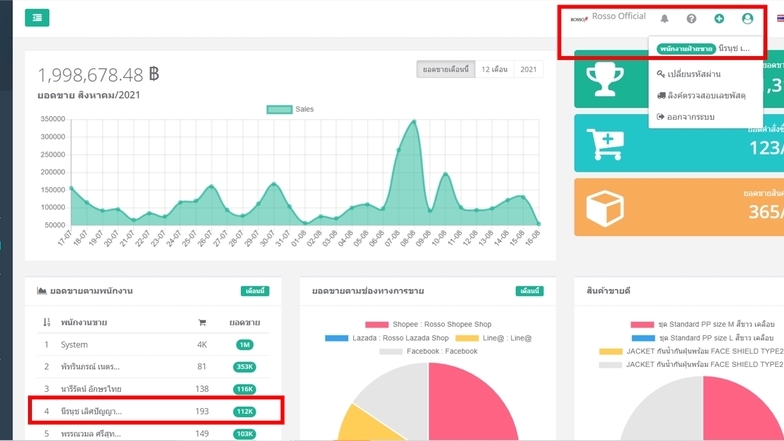
Task: Open the notifications bell
Action: 664,18
